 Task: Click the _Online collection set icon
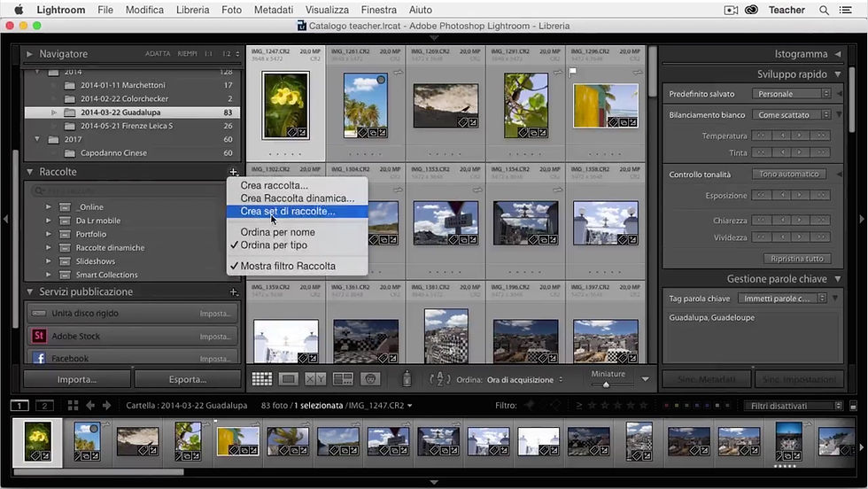[65, 207]
